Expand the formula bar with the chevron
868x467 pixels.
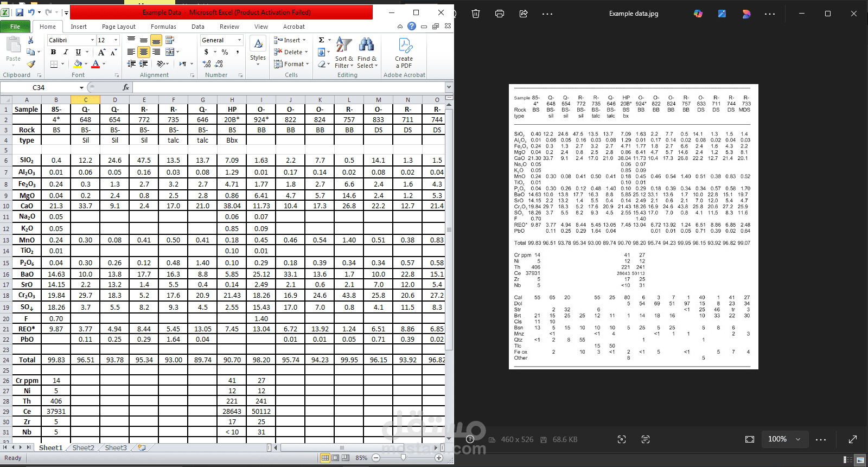point(449,87)
